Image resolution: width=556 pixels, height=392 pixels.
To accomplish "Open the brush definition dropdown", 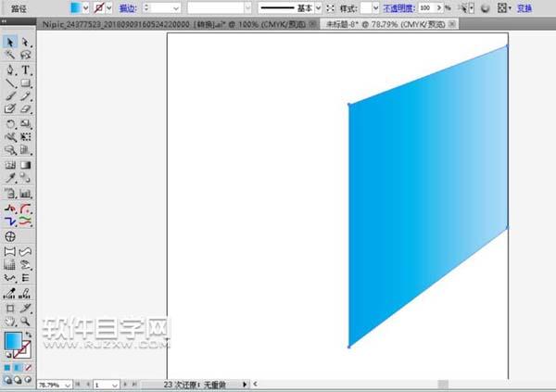I will pyautogui.click(x=247, y=7).
